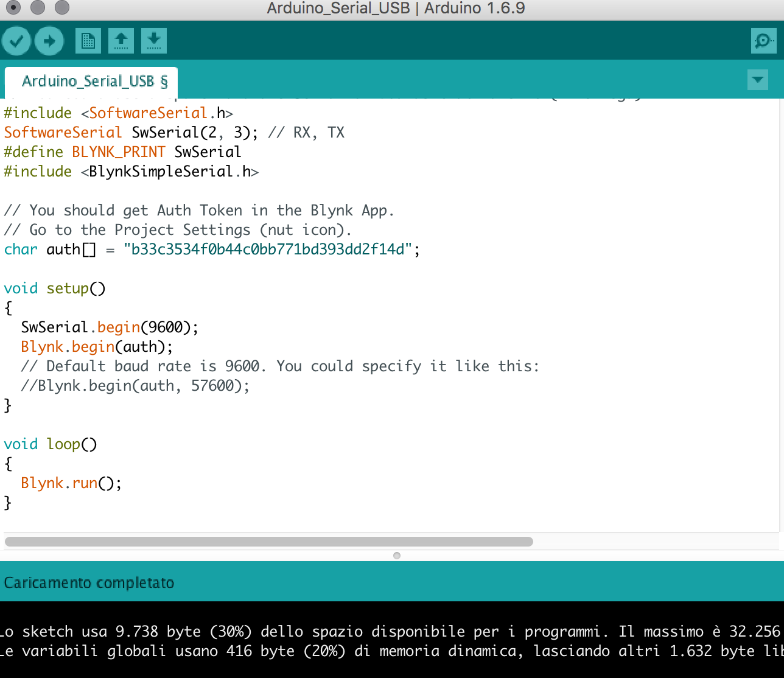Expand the tab options dropdown arrow
This screenshot has height=678, width=784.
tap(758, 80)
